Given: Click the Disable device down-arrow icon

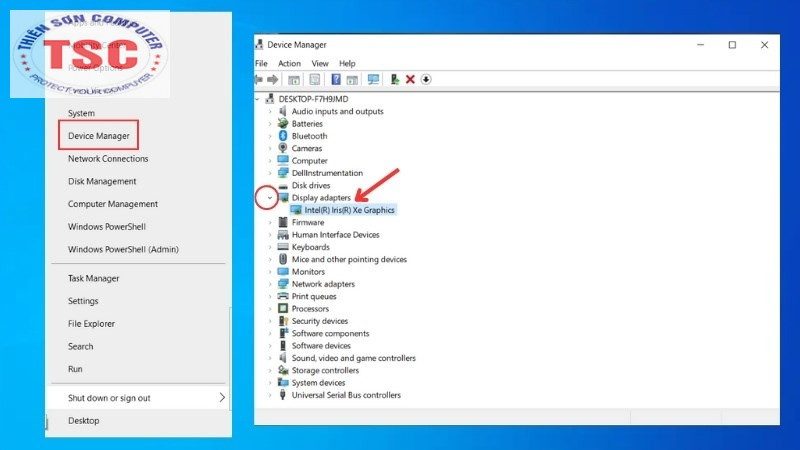Looking at the screenshot, I should [x=426, y=79].
